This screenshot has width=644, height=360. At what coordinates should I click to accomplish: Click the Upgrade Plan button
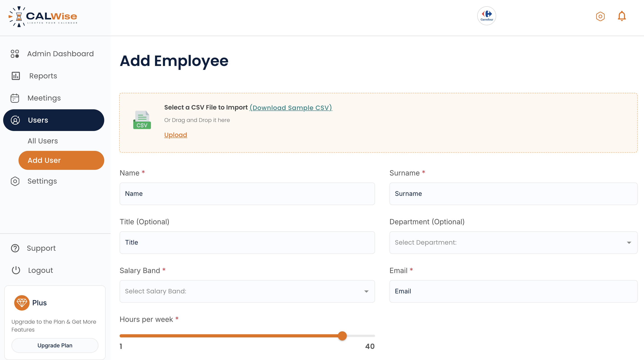(x=55, y=345)
